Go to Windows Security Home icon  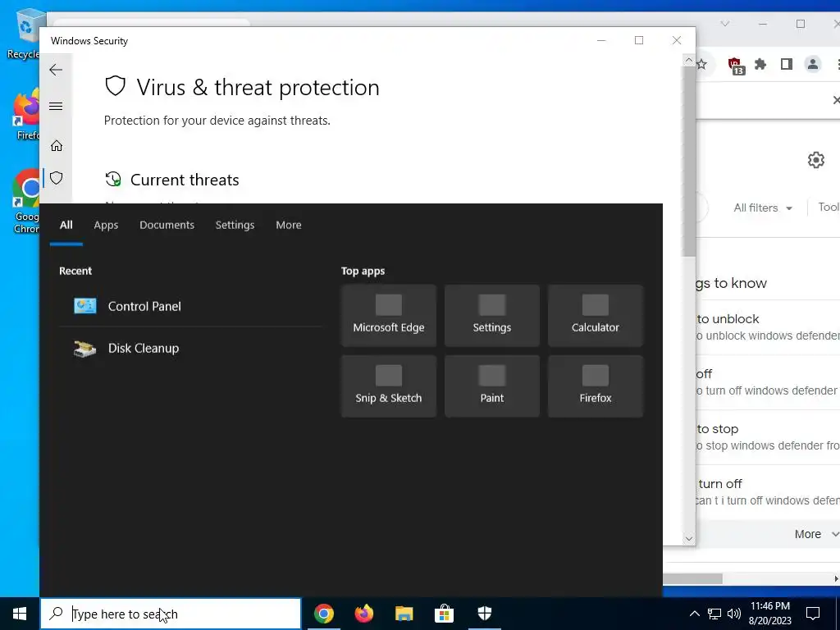click(57, 146)
